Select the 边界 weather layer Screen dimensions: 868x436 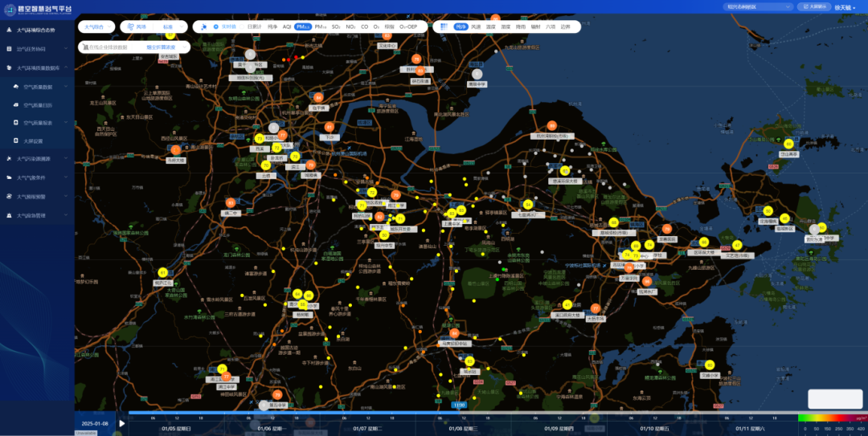[x=565, y=26]
